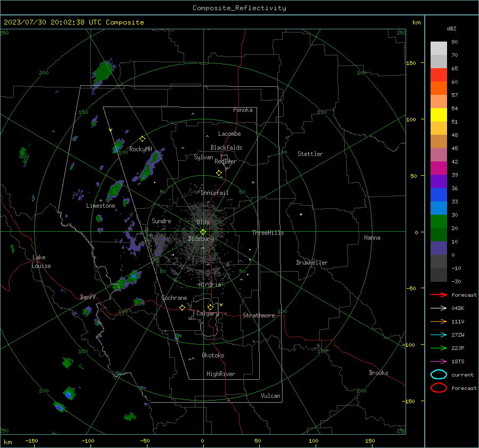Click the Limestone label
479x448 pixels.
pyautogui.click(x=101, y=206)
